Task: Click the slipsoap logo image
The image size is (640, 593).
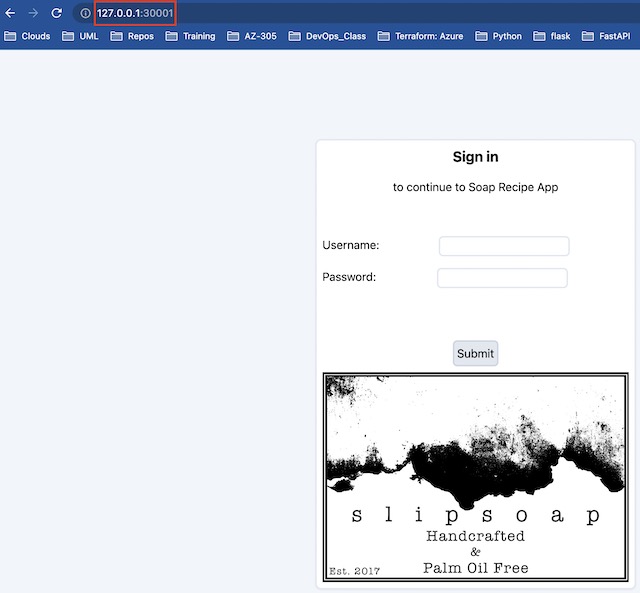Action: point(475,477)
